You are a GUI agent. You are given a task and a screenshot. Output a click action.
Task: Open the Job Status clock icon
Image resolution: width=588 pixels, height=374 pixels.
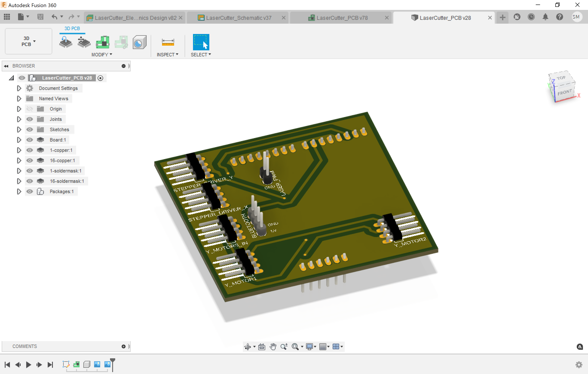coord(531,17)
